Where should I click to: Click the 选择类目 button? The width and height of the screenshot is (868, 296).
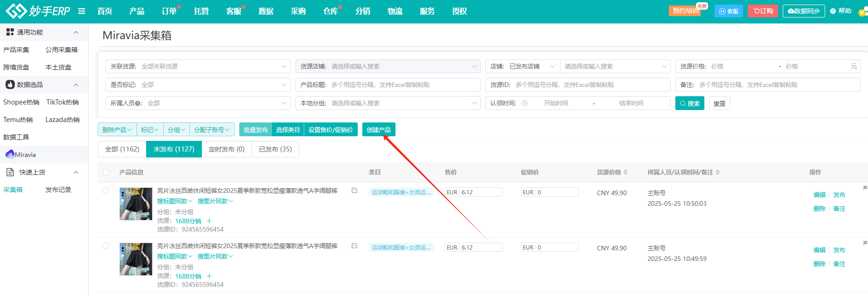click(x=288, y=130)
